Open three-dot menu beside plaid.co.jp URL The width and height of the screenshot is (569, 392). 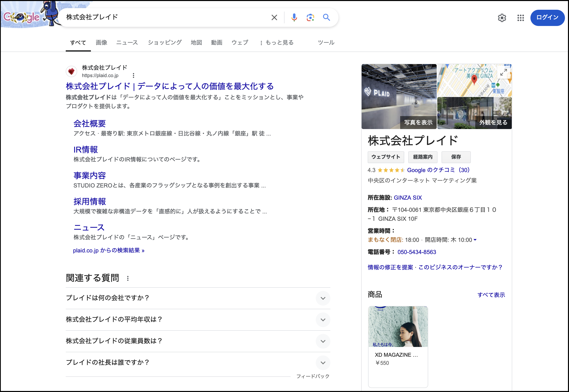pos(133,75)
